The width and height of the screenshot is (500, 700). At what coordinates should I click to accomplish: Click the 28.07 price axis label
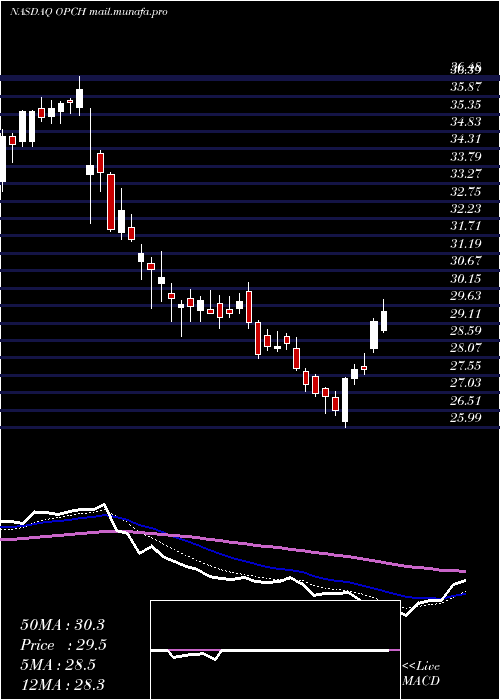tap(465, 348)
